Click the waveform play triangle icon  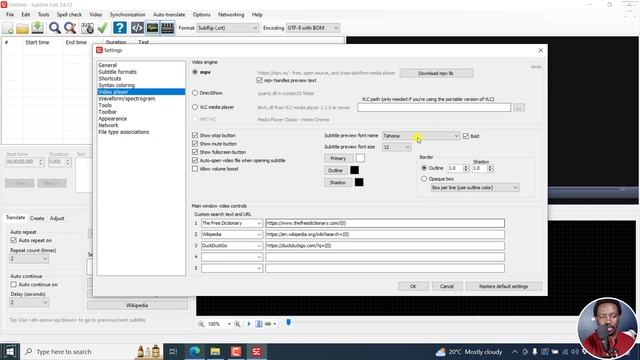[249, 324]
